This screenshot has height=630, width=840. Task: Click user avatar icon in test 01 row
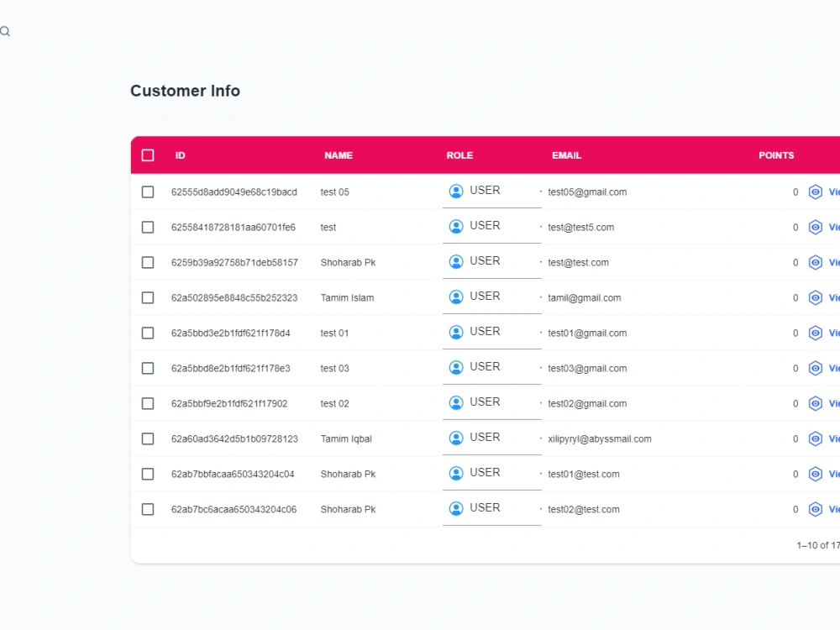[456, 333]
